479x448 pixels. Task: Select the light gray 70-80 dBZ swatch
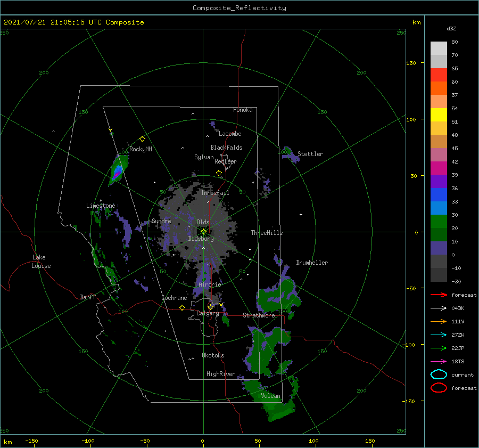[439, 48]
